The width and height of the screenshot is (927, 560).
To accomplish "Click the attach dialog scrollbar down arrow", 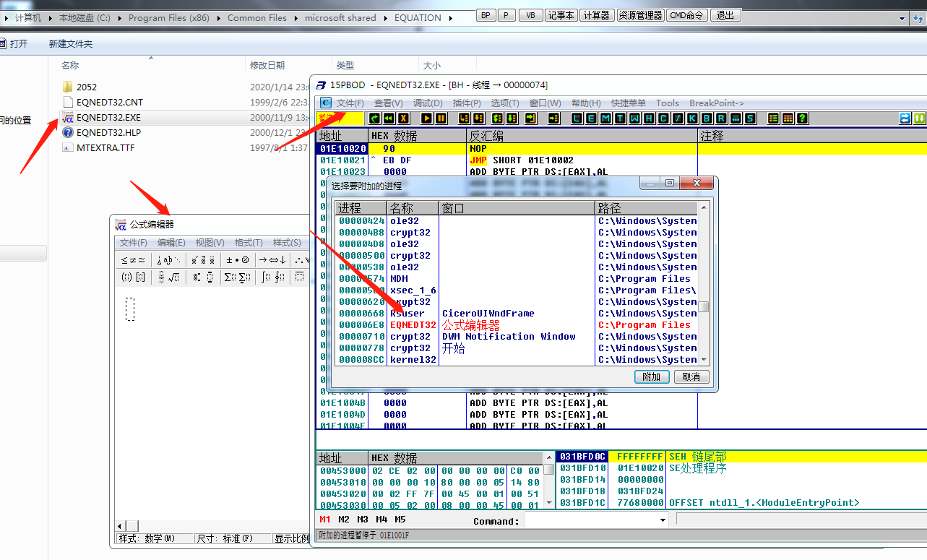I will coord(703,359).
